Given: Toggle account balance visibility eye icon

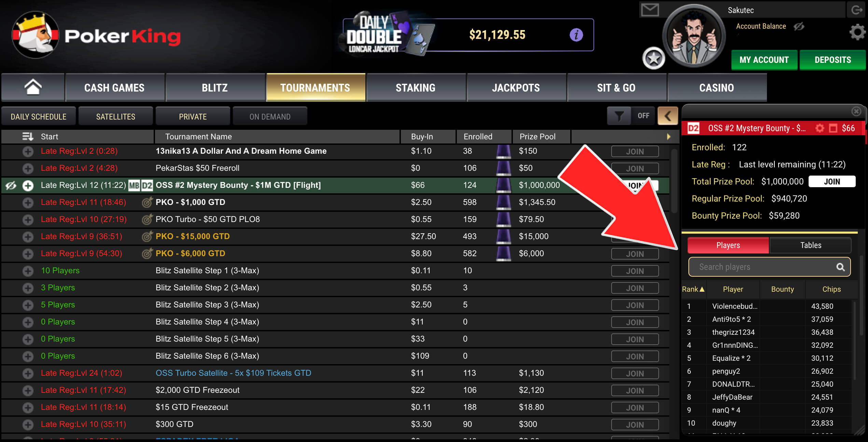Looking at the screenshot, I should [x=799, y=26].
